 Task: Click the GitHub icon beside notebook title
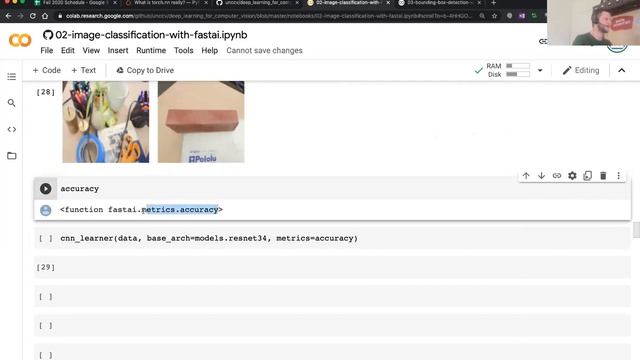(48, 35)
